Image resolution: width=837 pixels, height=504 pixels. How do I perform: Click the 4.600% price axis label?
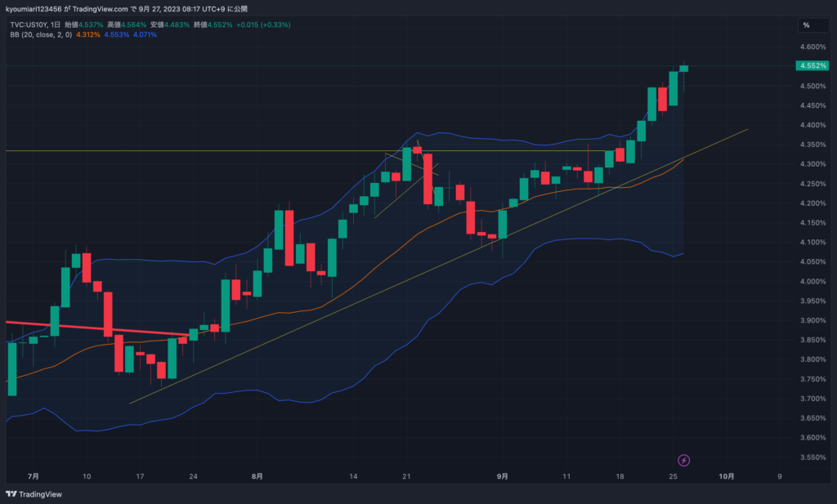812,47
